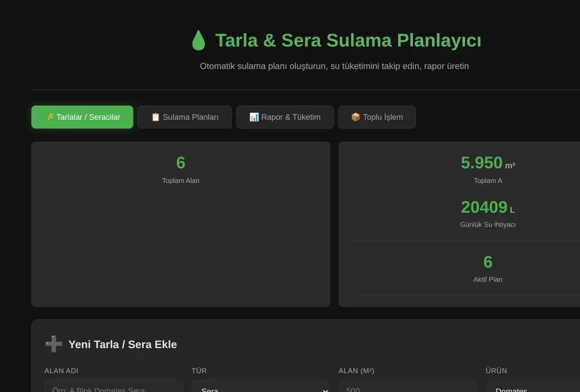The width and height of the screenshot is (580, 392).
Task: Click the water drop icon in the title
Action: click(x=199, y=41)
